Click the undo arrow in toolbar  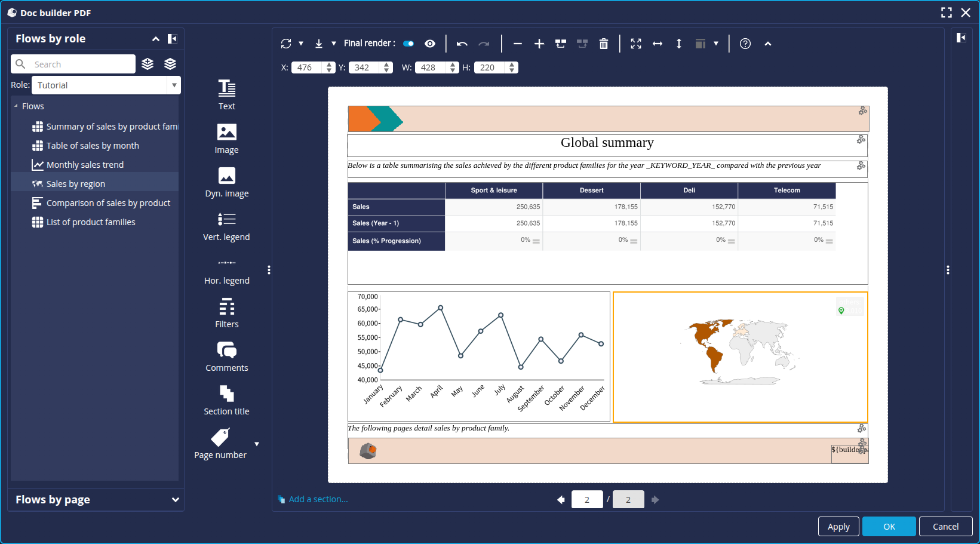click(x=462, y=44)
